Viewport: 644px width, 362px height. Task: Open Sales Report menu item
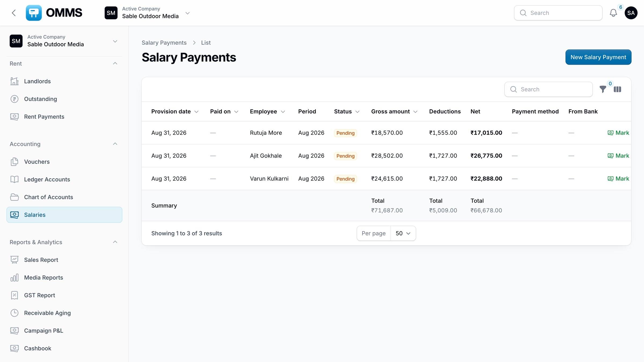tap(64, 260)
